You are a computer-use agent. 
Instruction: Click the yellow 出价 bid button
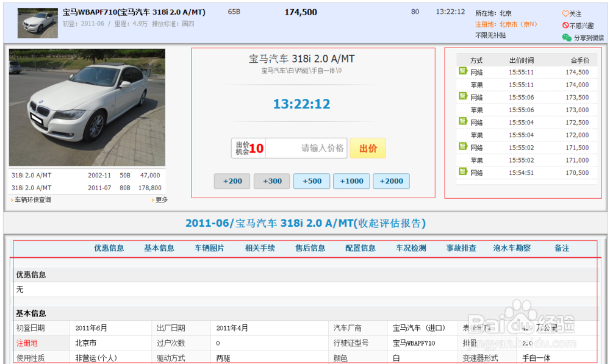point(368,148)
